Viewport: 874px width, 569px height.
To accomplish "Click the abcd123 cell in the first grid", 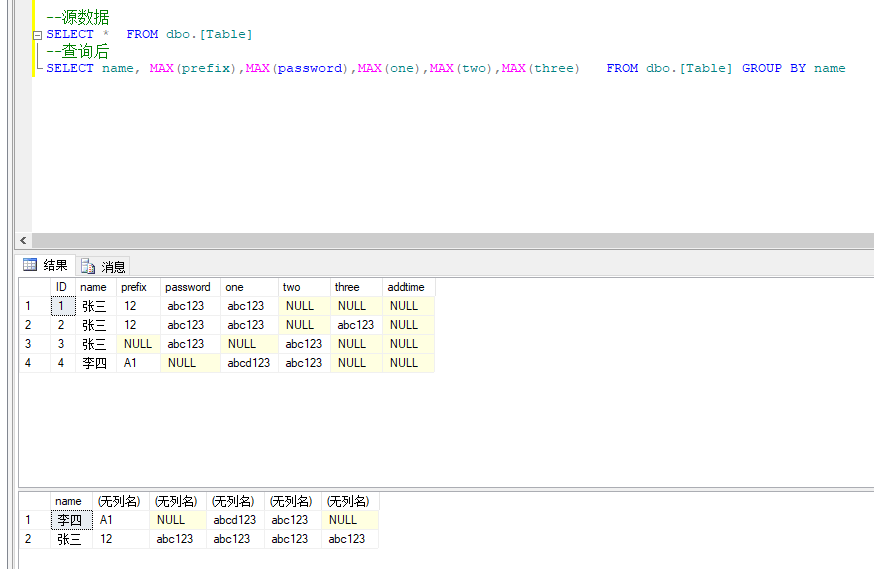I will point(249,363).
